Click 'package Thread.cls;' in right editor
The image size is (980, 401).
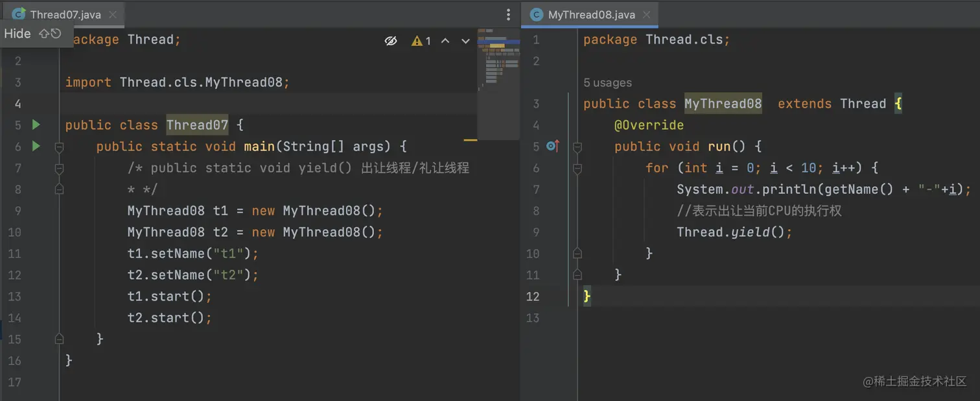(657, 40)
